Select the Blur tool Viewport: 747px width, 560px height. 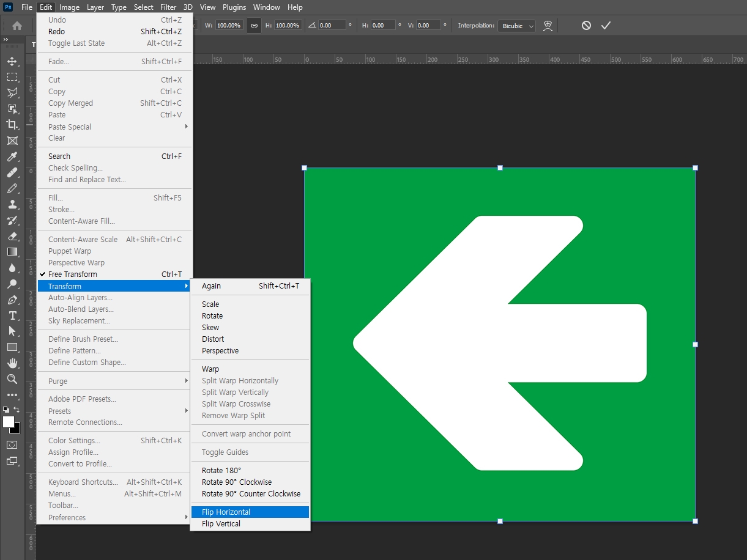(x=12, y=268)
